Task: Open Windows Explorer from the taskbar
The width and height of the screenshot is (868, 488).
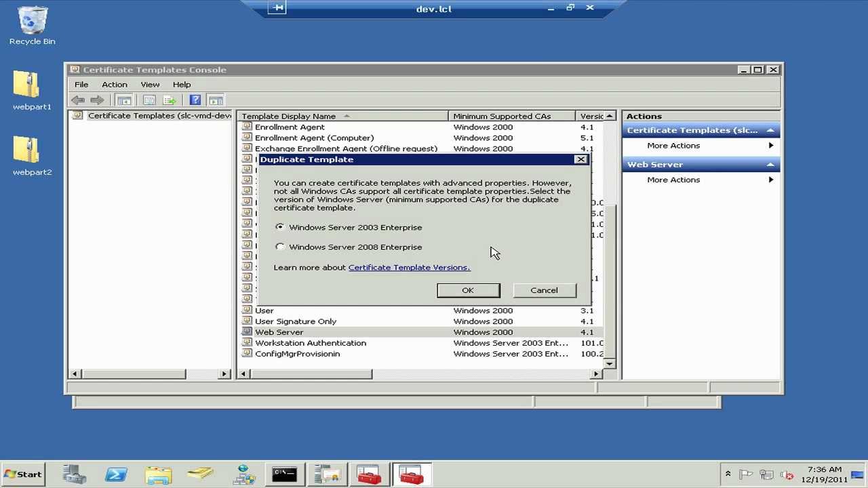Action: pos(158,474)
